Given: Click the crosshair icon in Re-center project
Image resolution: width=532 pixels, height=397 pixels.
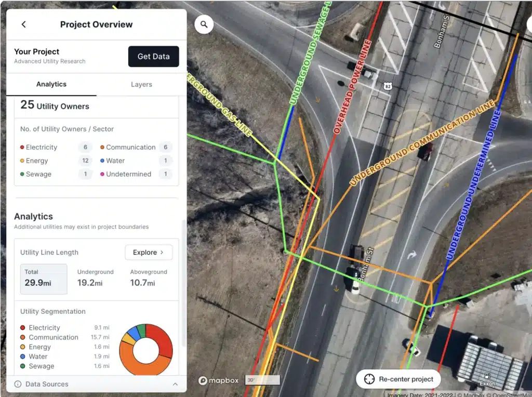Looking at the screenshot, I should click(369, 379).
